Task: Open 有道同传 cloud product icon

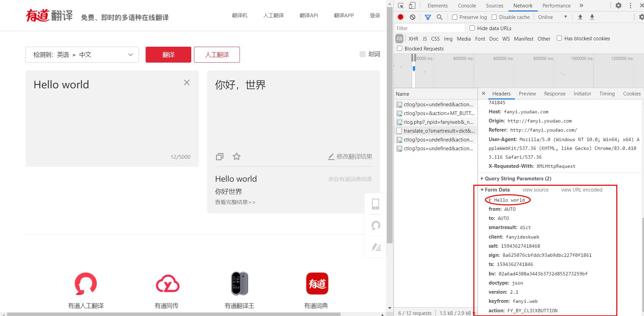Action: click(167, 284)
